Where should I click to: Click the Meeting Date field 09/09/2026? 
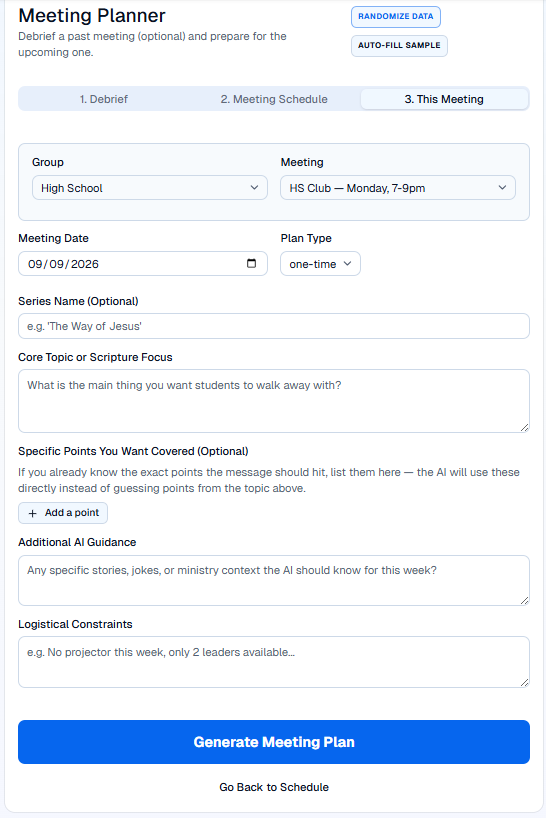point(143,264)
